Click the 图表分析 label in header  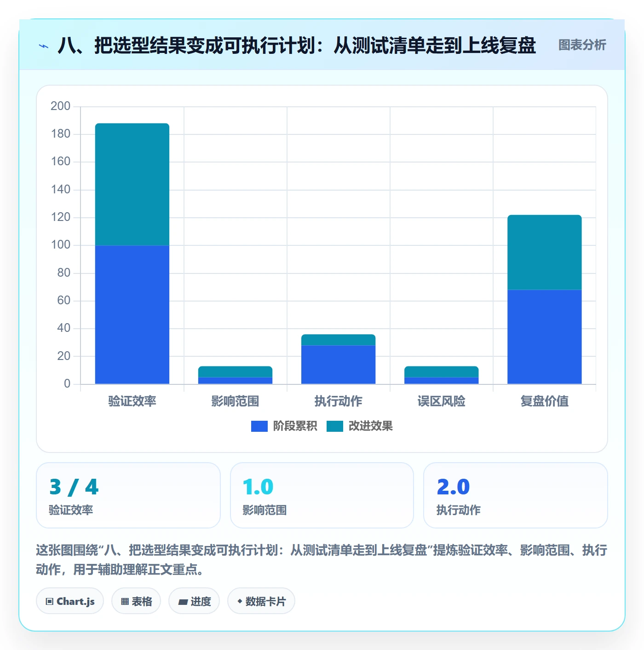(x=582, y=45)
